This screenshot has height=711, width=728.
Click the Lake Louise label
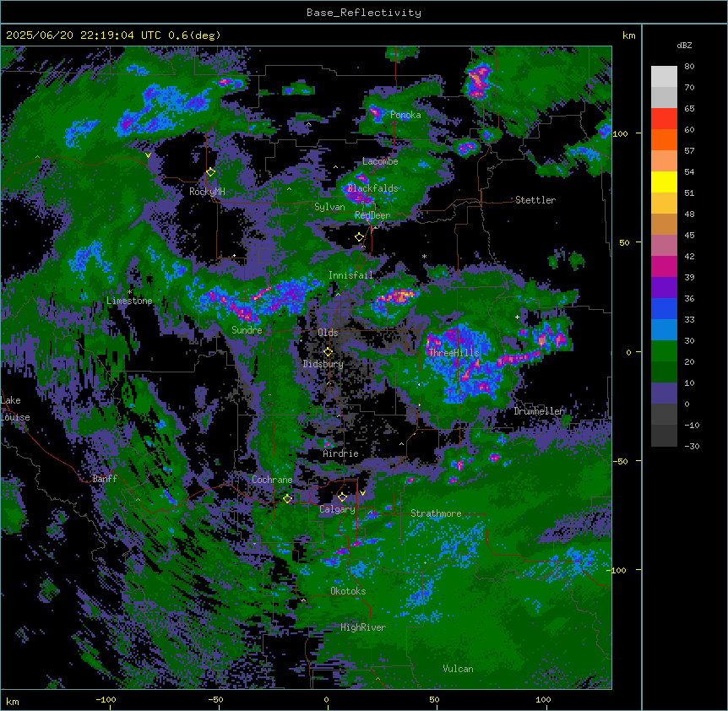coord(14,409)
